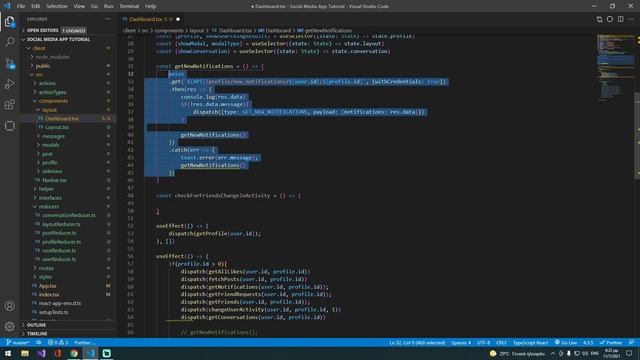
Task: Click the master branch indicator in status bar
Action: click(x=18, y=342)
